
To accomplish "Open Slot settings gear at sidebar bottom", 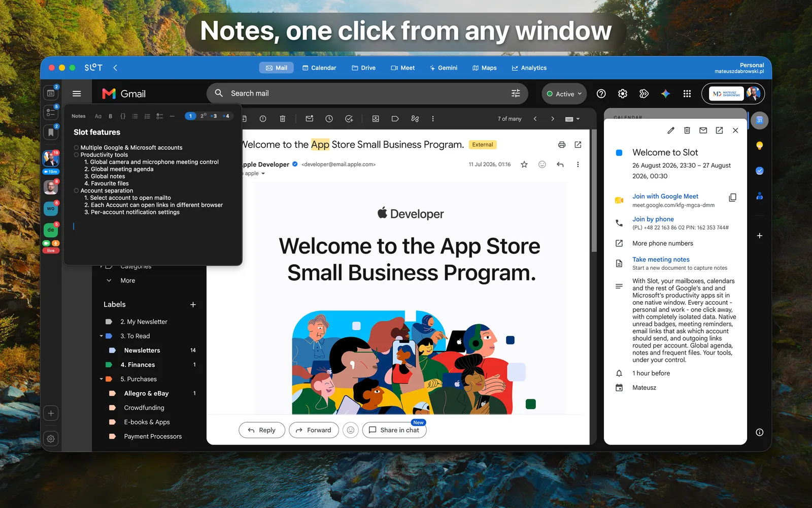I will (51, 438).
